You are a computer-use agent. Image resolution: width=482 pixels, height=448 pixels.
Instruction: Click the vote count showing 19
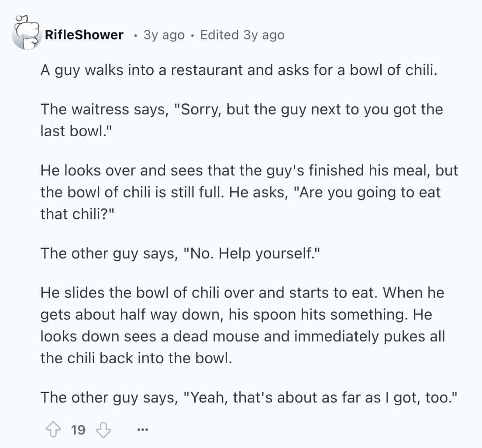pyautogui.click(x=78, y=431)
